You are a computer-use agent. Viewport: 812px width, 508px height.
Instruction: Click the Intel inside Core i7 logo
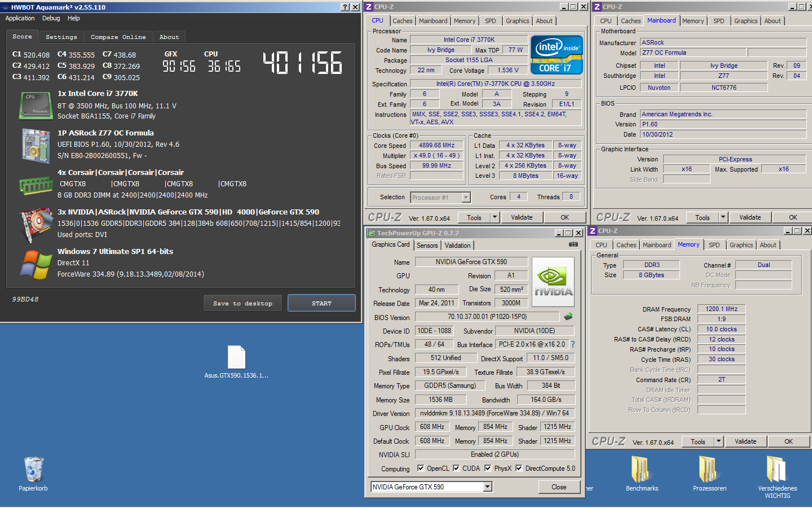(x=557, y=55)
